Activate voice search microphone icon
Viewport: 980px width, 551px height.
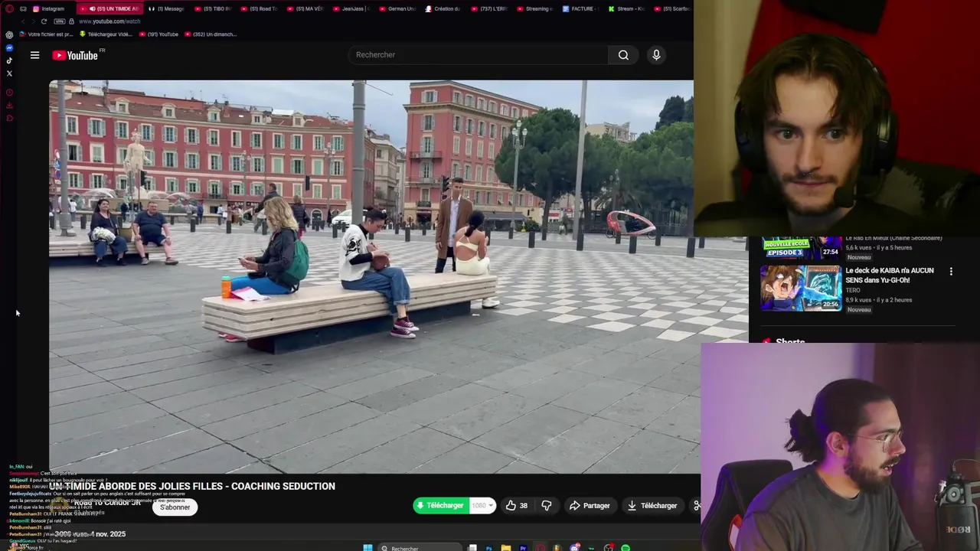[656, 55]
